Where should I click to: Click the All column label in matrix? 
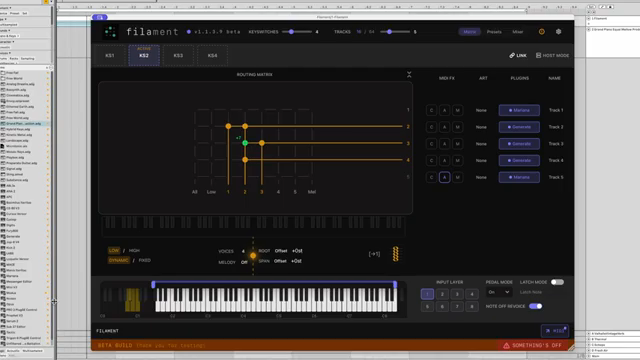pyautogui.click(x=195, y=192)
